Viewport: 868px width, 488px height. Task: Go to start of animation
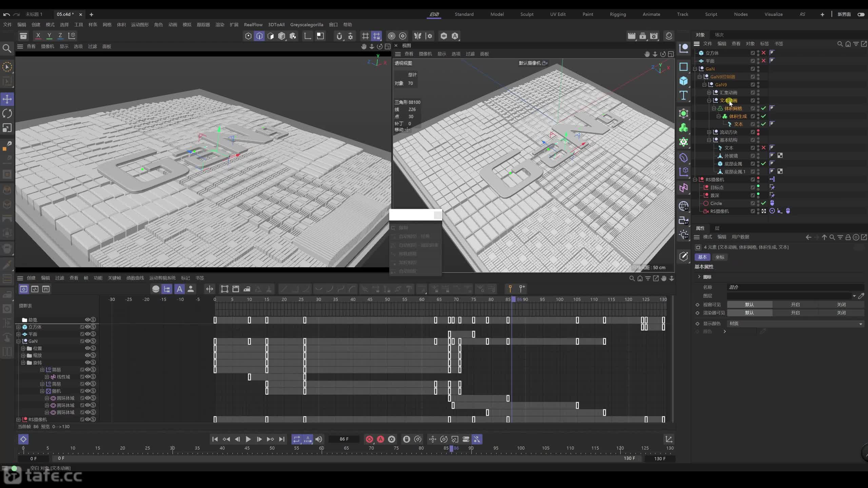coord(215,439)
